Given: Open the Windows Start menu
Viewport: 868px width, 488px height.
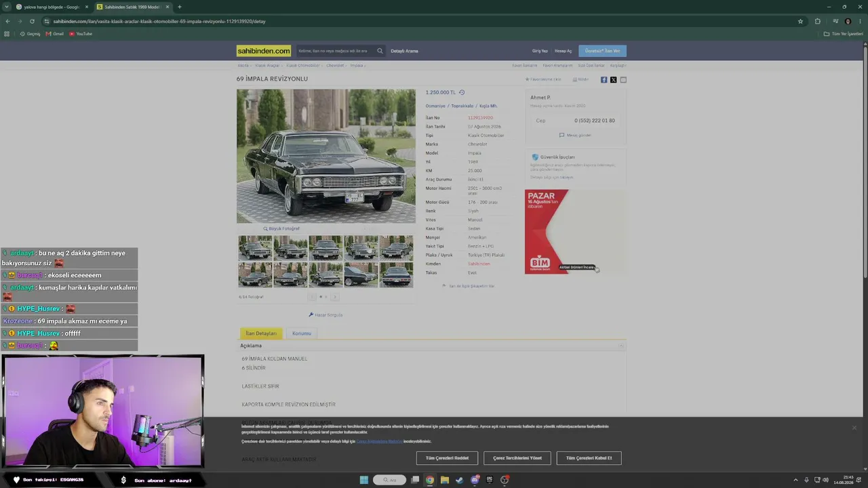Looking at the screenshot, I should 364,480.
